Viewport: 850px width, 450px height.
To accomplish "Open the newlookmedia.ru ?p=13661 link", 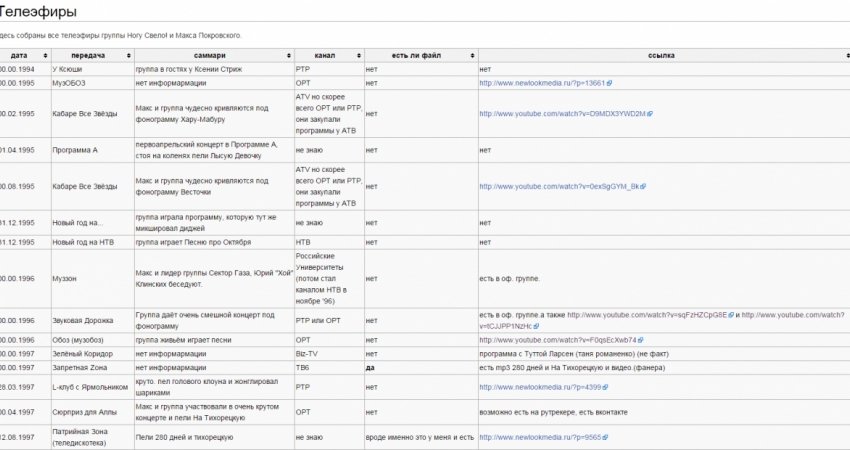I will 541,83.
